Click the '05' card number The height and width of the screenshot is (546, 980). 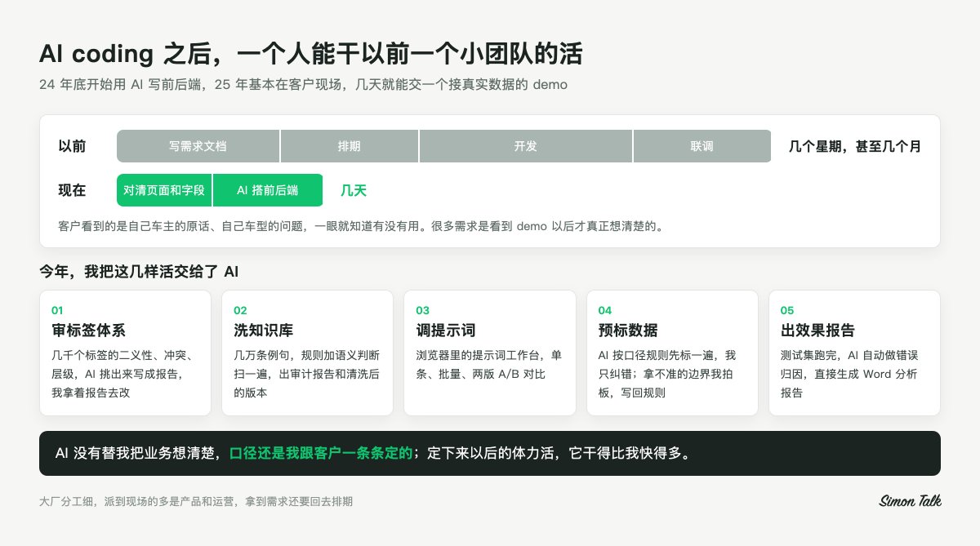coord(787,311)
